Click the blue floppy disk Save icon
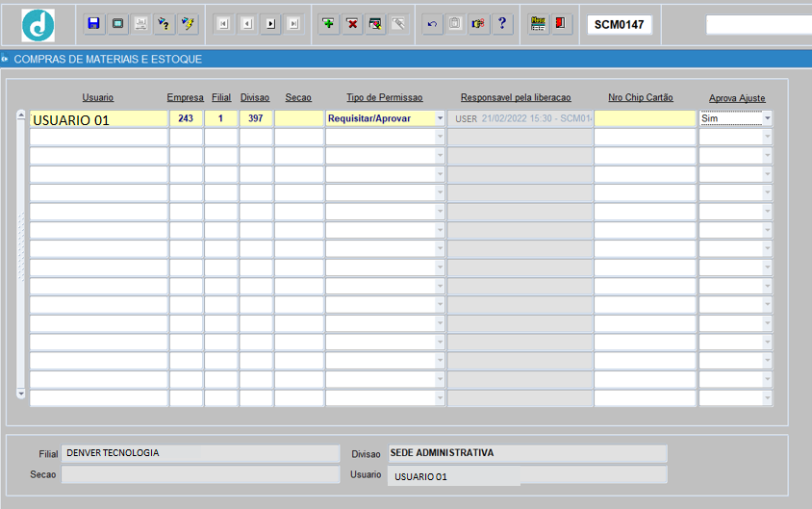This screenshot has height=509, width=812. coord(93,24)
